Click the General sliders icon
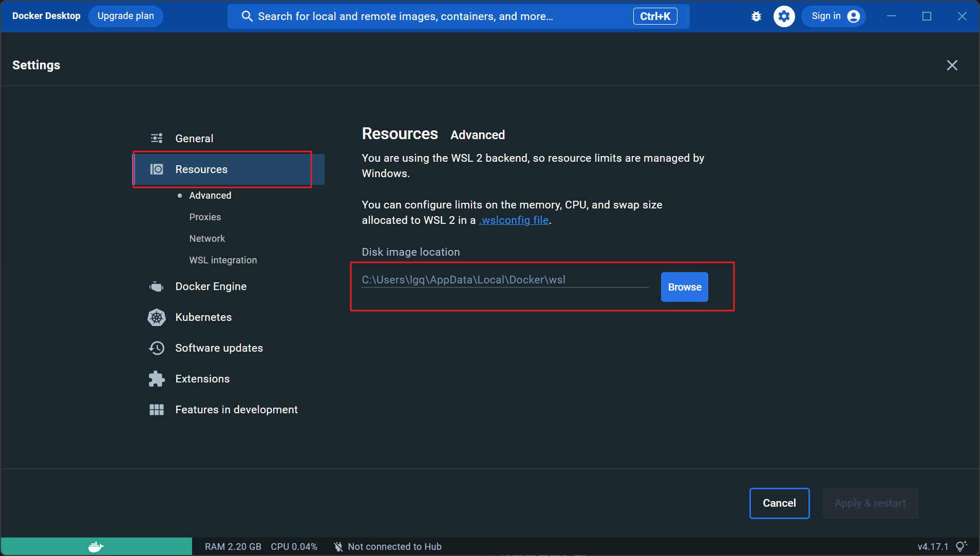The height and width of the screenshot is (556, 980). pyautogui.click(x=157, y=138)
